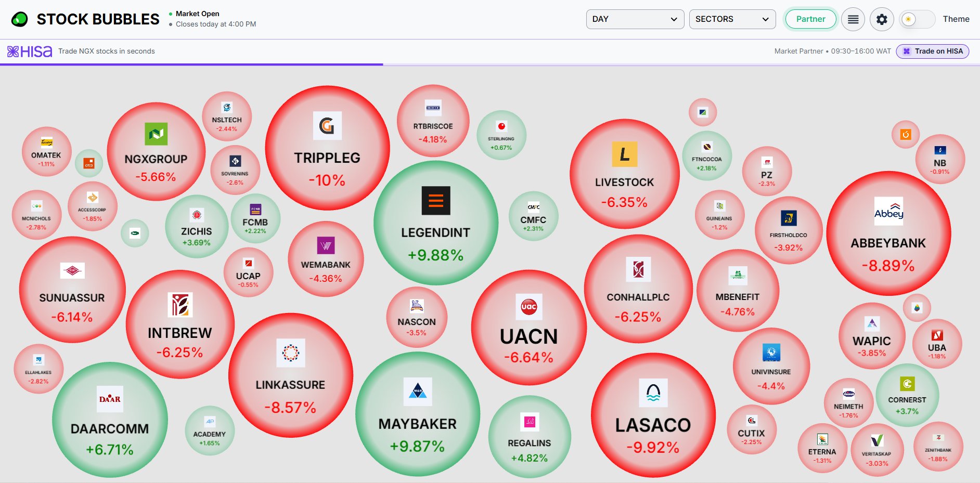Image resolution: width=980 pixels, height=483 pixels.
Task: Click the Closes today at 4:00 PM text
Action: click(x=216, y=24)
